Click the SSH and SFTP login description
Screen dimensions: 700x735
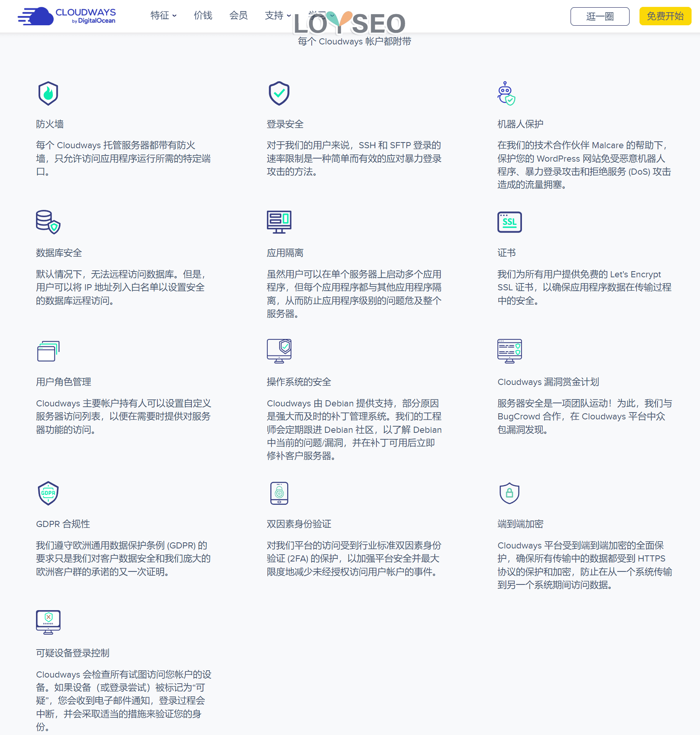pyautogui.click(x=354, y=159)
